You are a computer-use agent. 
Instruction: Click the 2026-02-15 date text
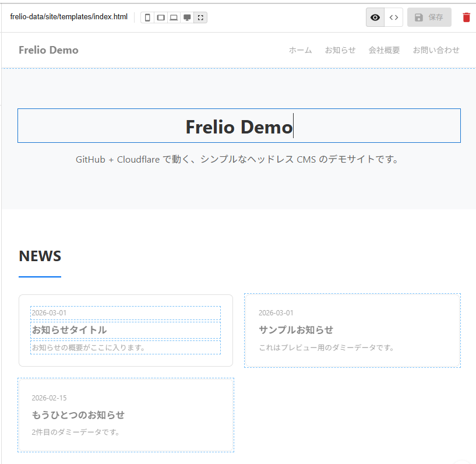point(49,398)
